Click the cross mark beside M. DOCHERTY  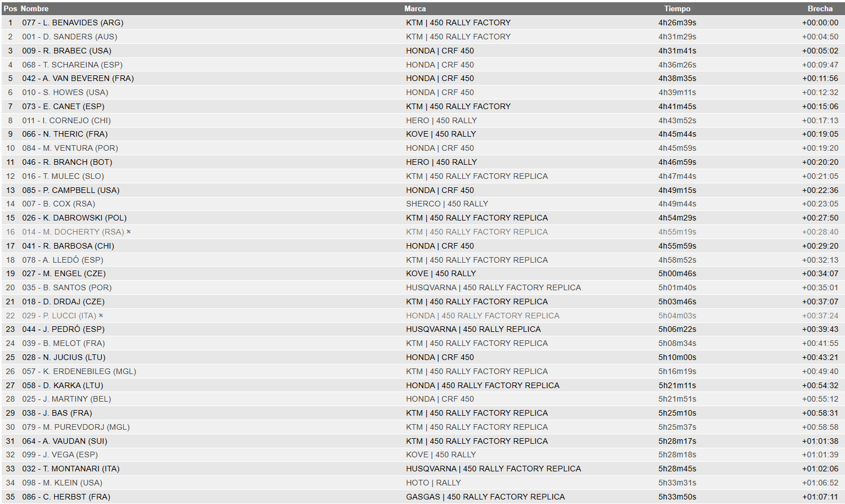click(x=129, y=232)
